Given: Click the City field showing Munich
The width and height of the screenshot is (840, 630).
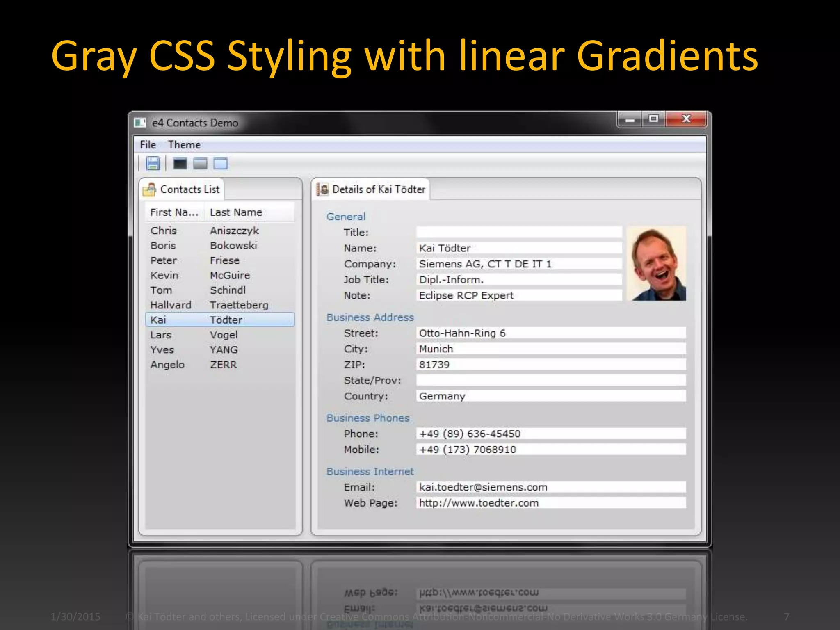Looking at the screenshot, I should point(551,349).
